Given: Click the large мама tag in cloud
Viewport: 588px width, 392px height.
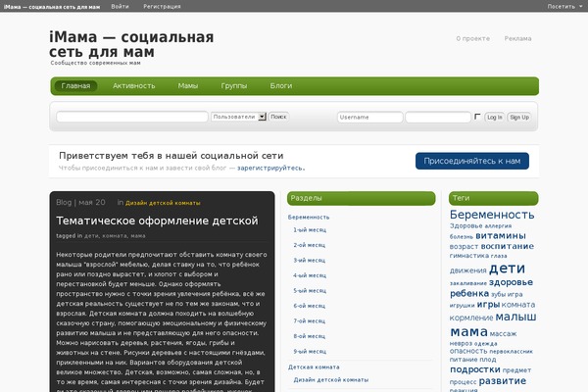Looking at the screenshot, I should coord(468,331).
